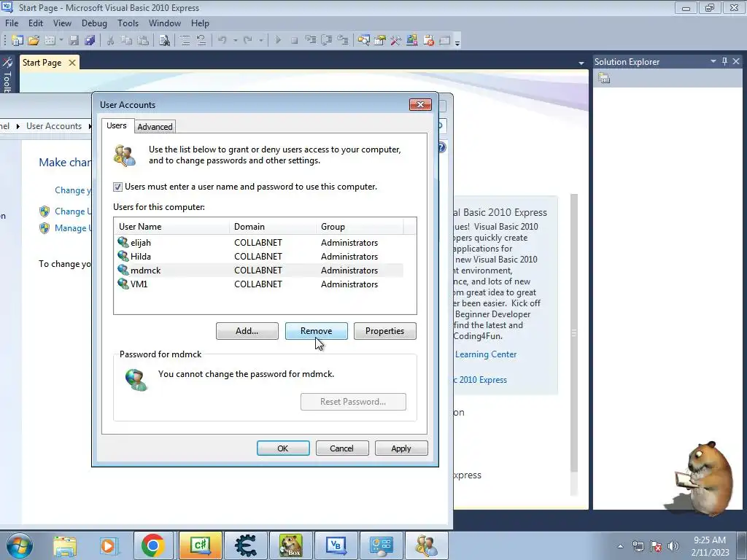This screenshot has height=560, width=747.
Task: Show hidden tray icons arrow
Action: [x=620, y=546]
